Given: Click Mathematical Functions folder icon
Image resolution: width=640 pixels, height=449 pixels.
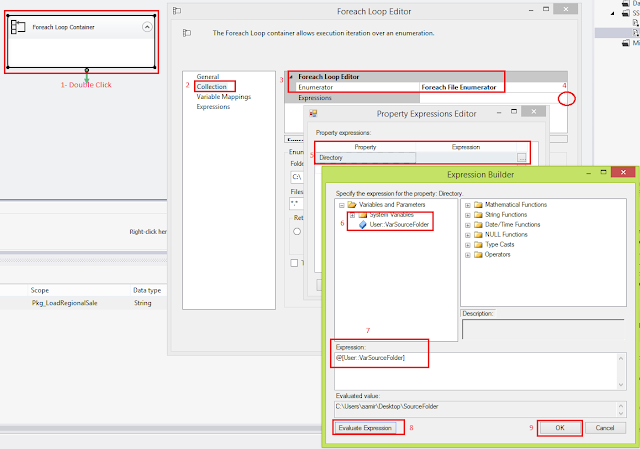Looking at the screenshot, I should [x=478, y=204].
